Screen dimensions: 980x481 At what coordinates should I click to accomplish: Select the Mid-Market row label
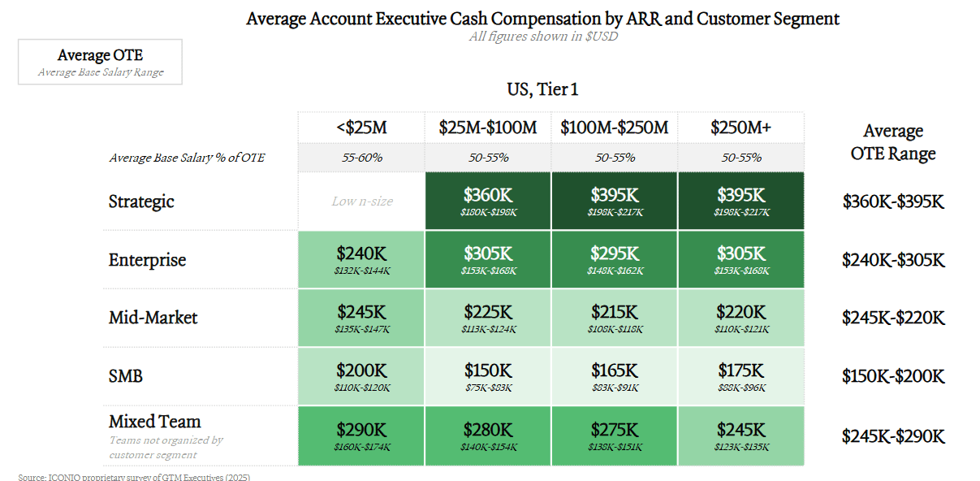(x=153, y=318)
